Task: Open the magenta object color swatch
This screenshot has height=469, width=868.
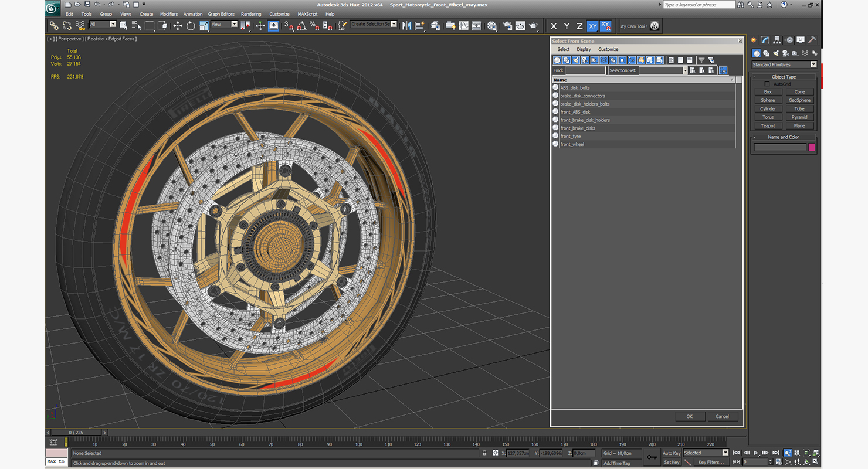Action: pos(812,147)
